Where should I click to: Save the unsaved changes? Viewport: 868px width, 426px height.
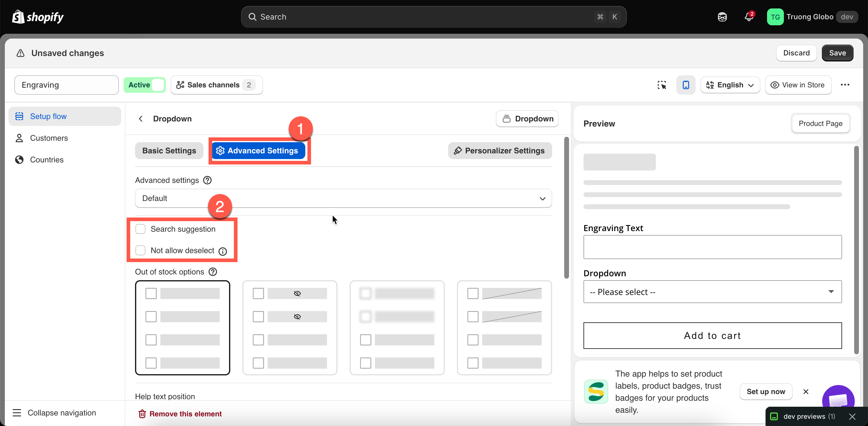(x=837, y=53)
